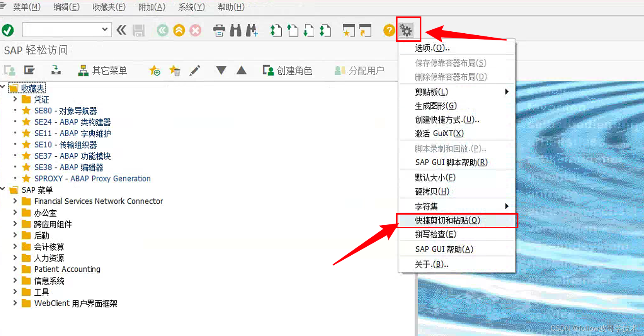Choose 生成图形(G) menu entry
The width and height of the screenshot is (644, 336).
coord(457,106)
